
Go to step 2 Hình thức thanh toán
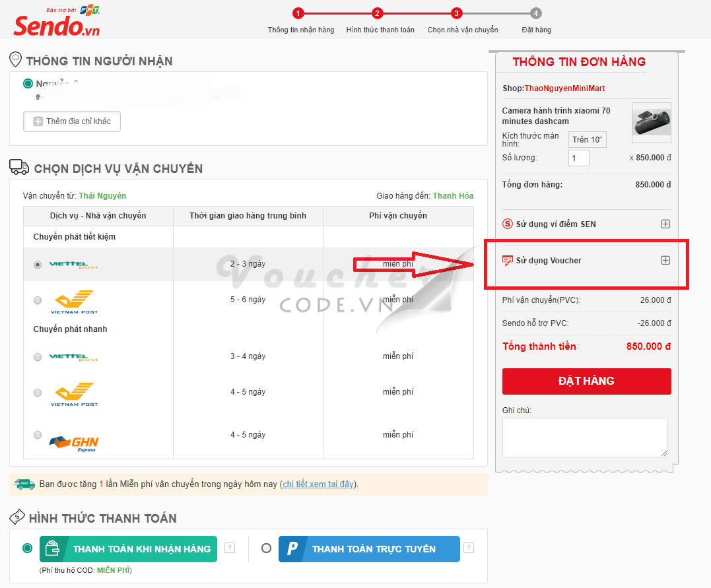point(378,13)
